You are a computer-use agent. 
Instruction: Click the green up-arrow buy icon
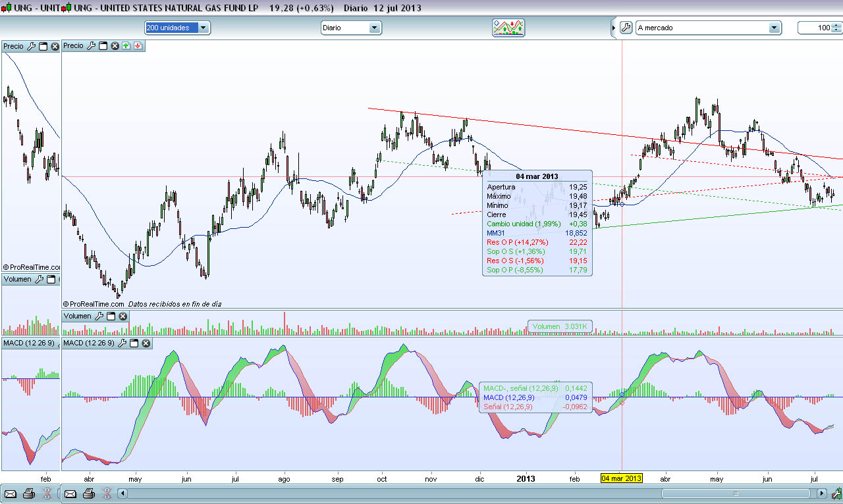[126, 46]
